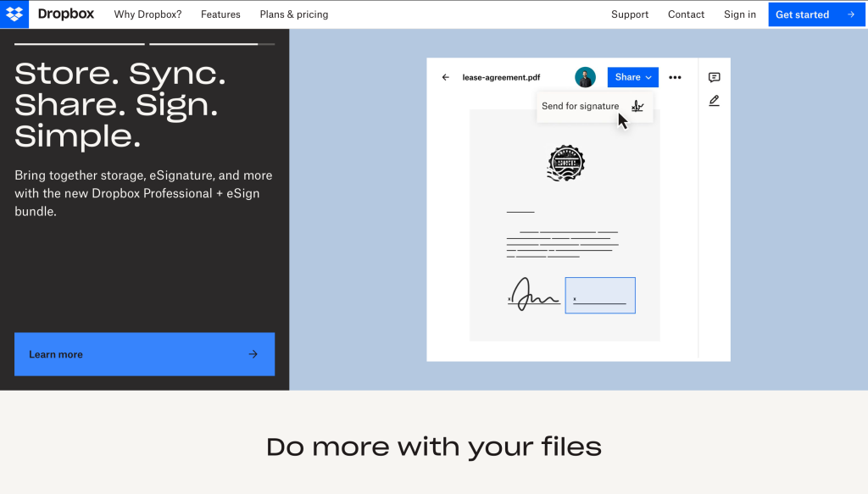Select the second carousel progress bar
Image resolution: width=868 pixels, height=494 pixels.
click(x=212, y=44)
